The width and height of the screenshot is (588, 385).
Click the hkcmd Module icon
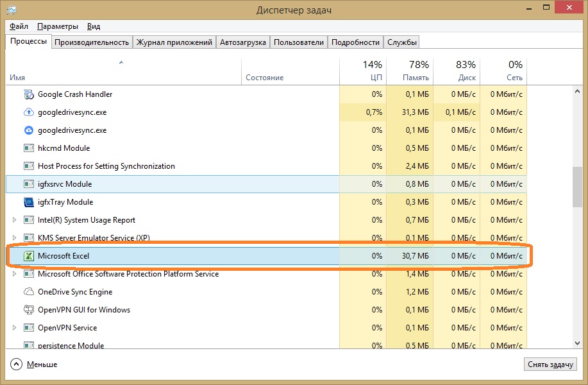[x=28, y=148]
